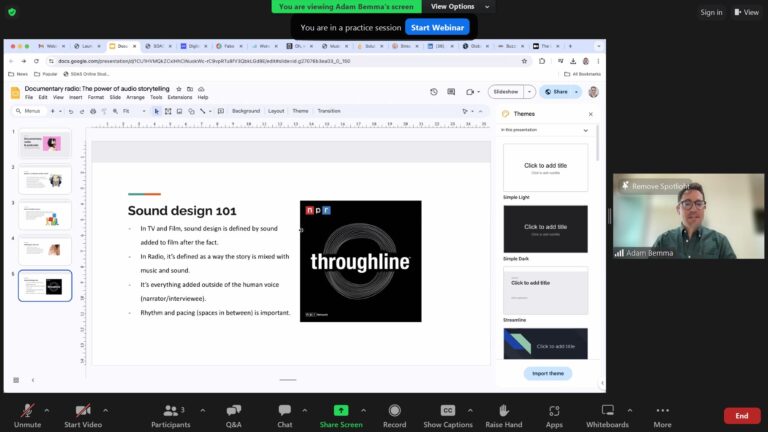Click the green Share Screen icon
Screen dimensions: 768x432
pos(341,410)
